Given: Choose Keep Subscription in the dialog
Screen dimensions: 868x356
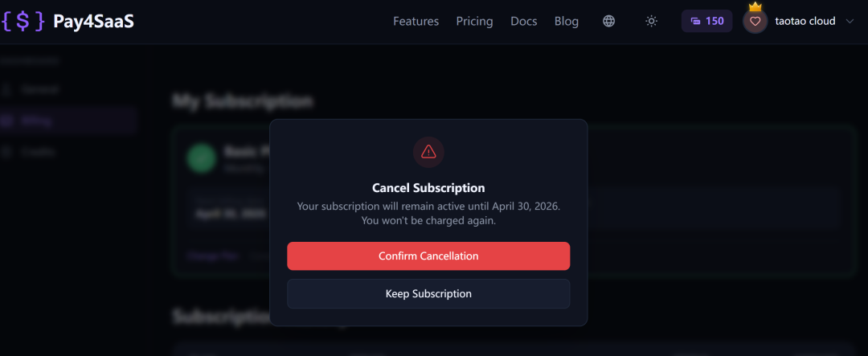Looking at the screenshot, I should 428,293.
